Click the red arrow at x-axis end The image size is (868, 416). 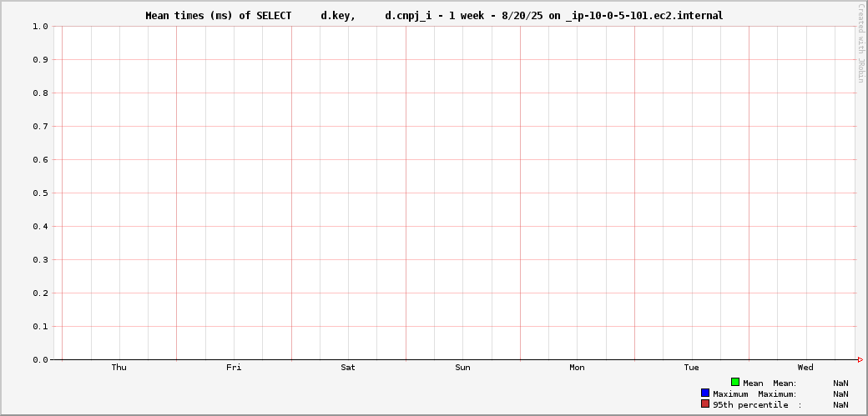pyautogui.click(x=860, y=359)
